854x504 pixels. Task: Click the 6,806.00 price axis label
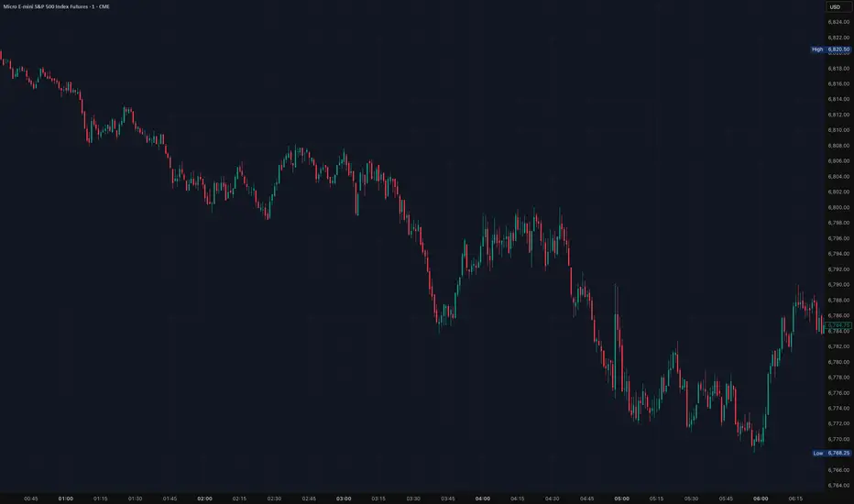838,161
